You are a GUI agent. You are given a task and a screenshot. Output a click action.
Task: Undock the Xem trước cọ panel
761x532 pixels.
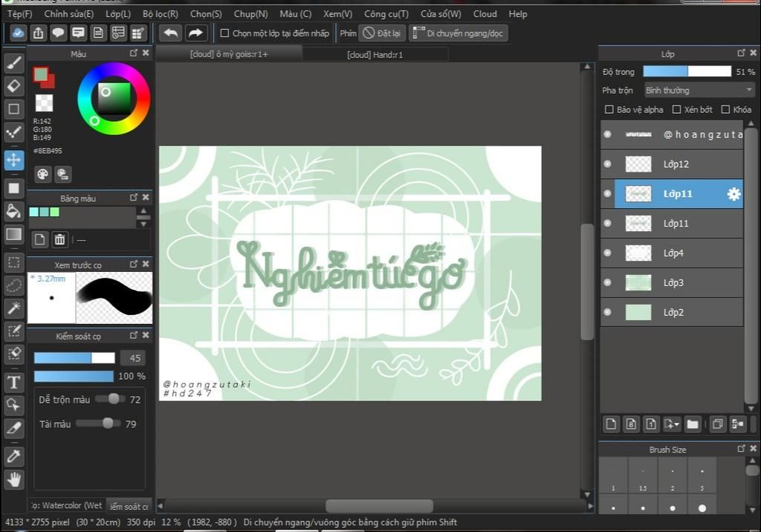(x=134, y=264)
